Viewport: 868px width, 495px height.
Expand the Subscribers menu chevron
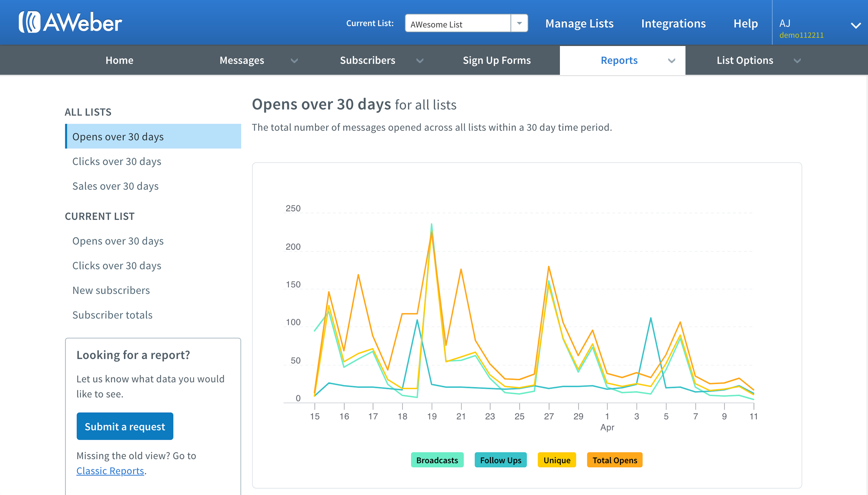tap(420, 61)
